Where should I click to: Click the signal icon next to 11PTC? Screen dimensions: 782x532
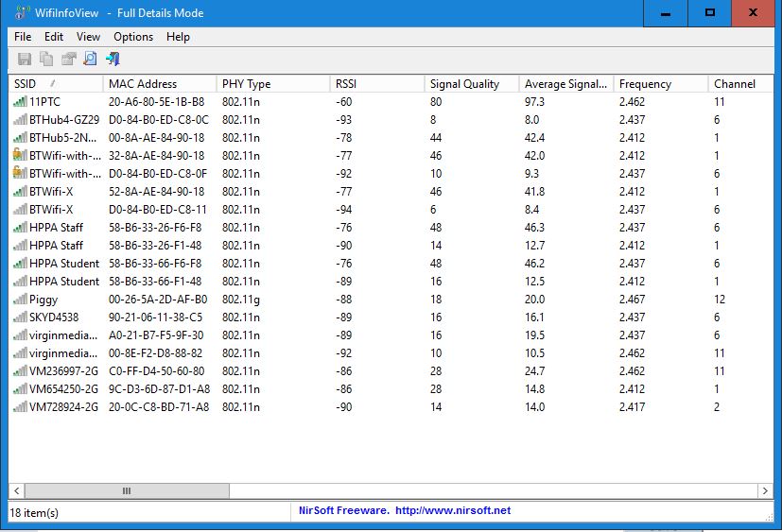pos(20,101)
